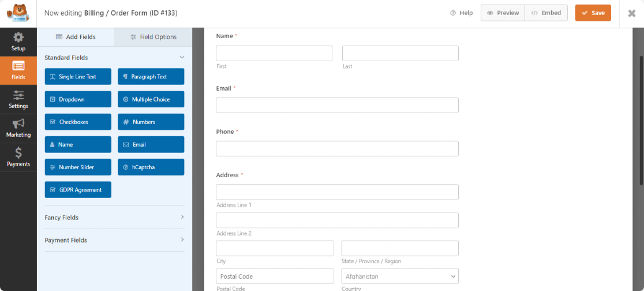
Task: Close the form builder with X
Action: (x=632, y=13)
